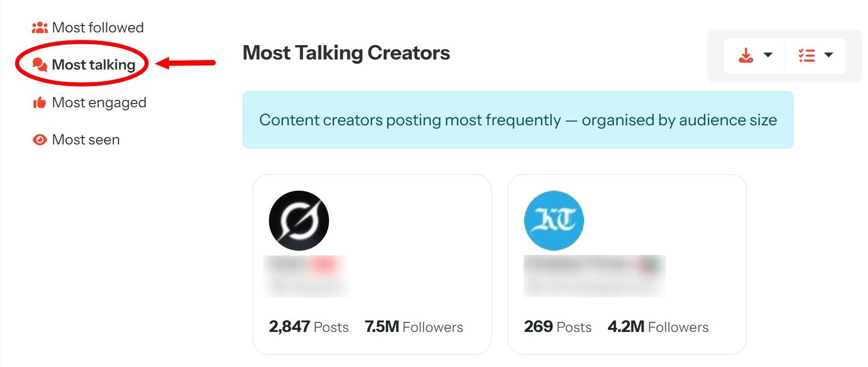Switch to the Most seen section

(86, 140)
